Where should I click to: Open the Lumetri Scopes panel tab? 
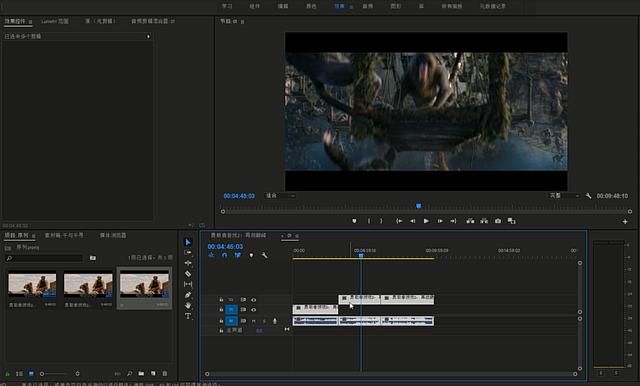[55, 21]
